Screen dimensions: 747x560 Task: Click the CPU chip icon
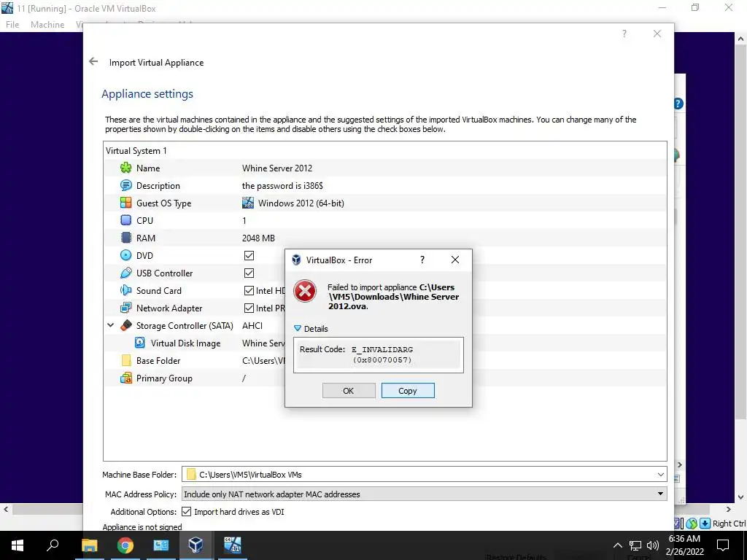(x=125, y=220)
